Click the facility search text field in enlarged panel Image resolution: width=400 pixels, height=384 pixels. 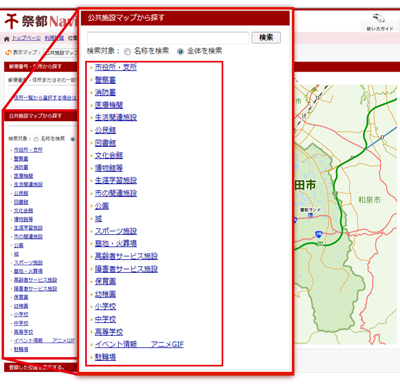pyautogui.click(x=168, y=38)
